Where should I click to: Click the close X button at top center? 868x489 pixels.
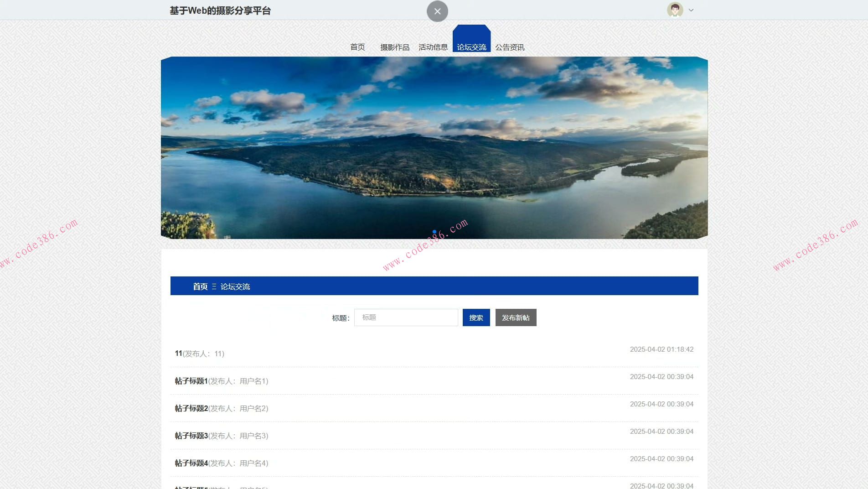pos(437,10)
